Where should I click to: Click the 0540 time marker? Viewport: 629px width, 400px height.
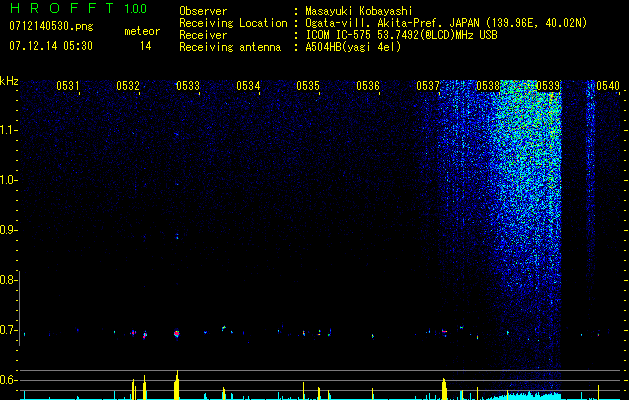[608, 85]
